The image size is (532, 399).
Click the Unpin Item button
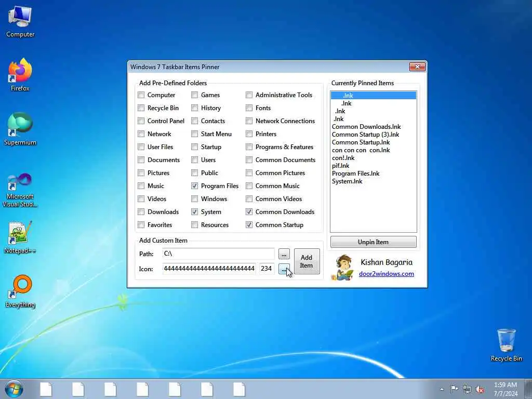click(x=373, y=242)
